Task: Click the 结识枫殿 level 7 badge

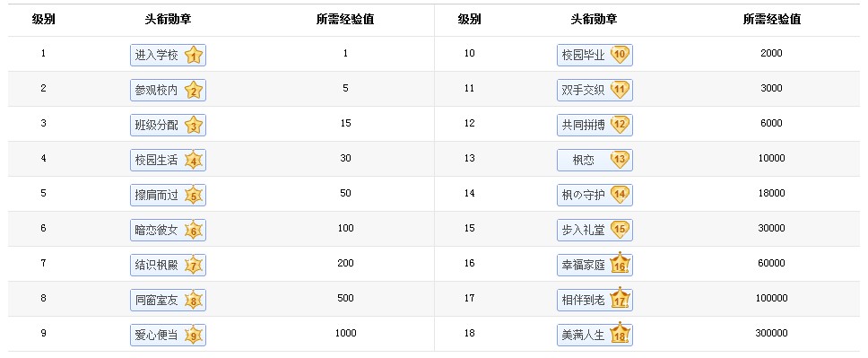Action: click(169, 265)
